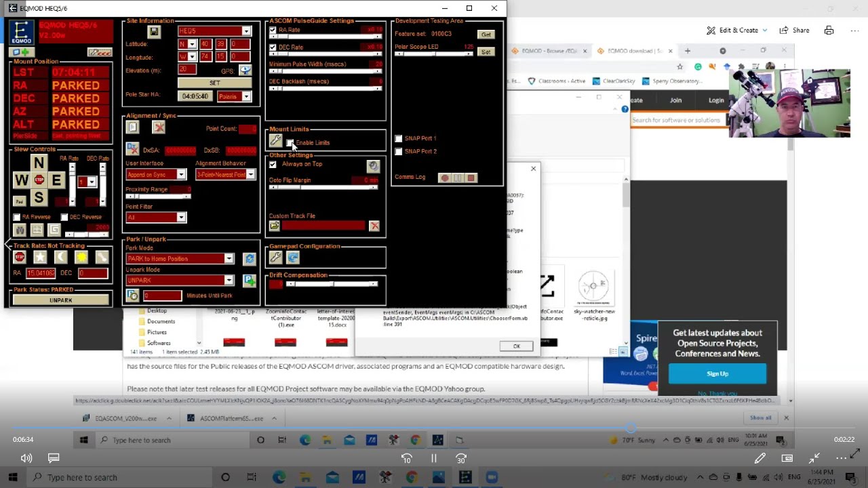Open Append on Sync dropdown
This screenshot has height=488, width=868.
[x=180, y=174]
